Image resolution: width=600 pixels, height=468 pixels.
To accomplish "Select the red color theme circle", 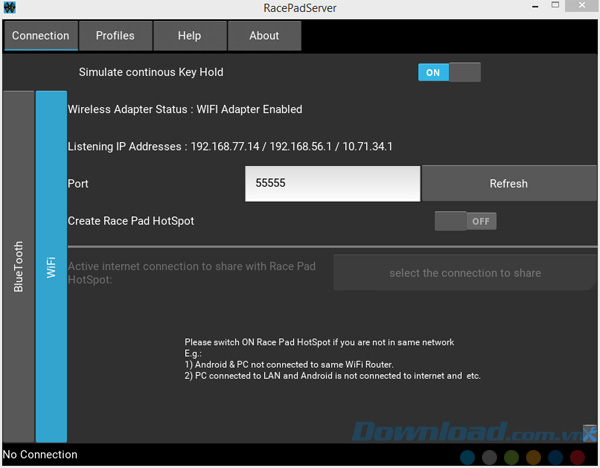I will pyautogui.click(x=578, y=457).
